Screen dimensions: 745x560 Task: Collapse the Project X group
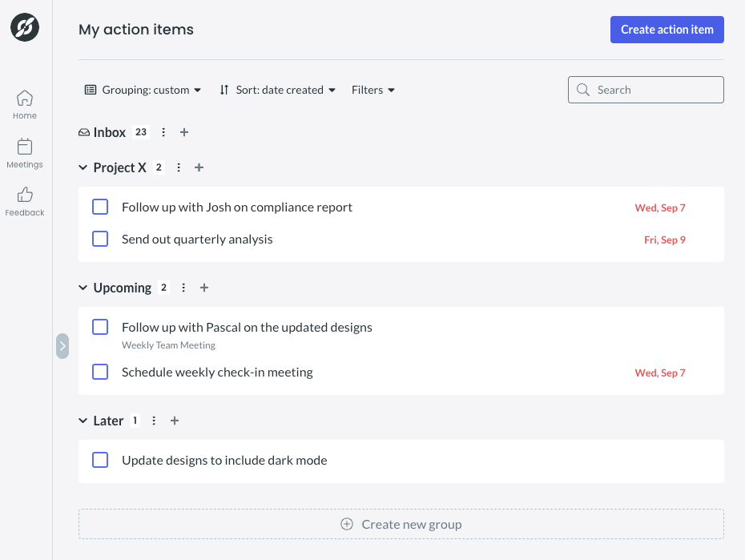click(83, 167)
